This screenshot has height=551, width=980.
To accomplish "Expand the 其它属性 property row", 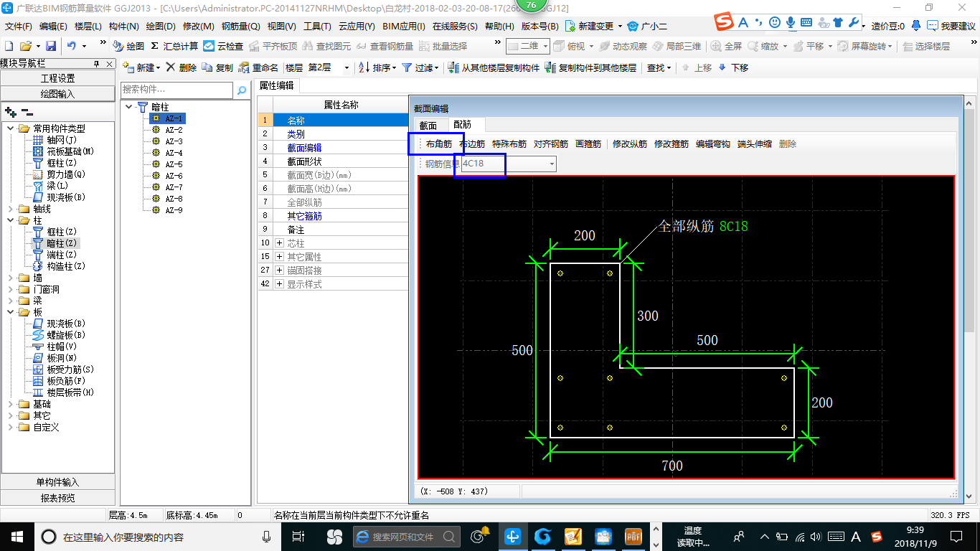I will tap(280, 257).
